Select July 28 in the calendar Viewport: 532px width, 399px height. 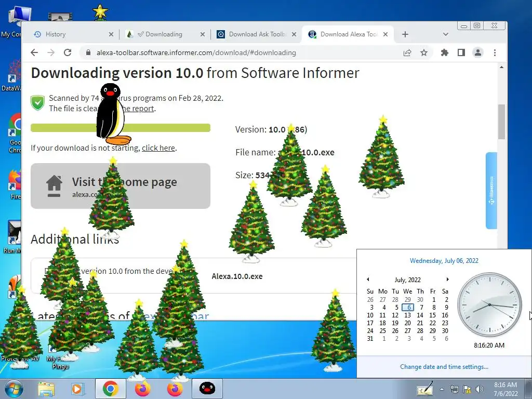pos(420,331)
